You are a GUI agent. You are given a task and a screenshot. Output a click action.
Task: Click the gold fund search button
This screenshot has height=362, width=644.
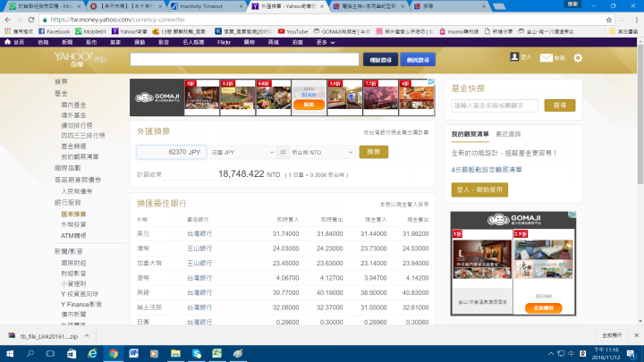559,105
